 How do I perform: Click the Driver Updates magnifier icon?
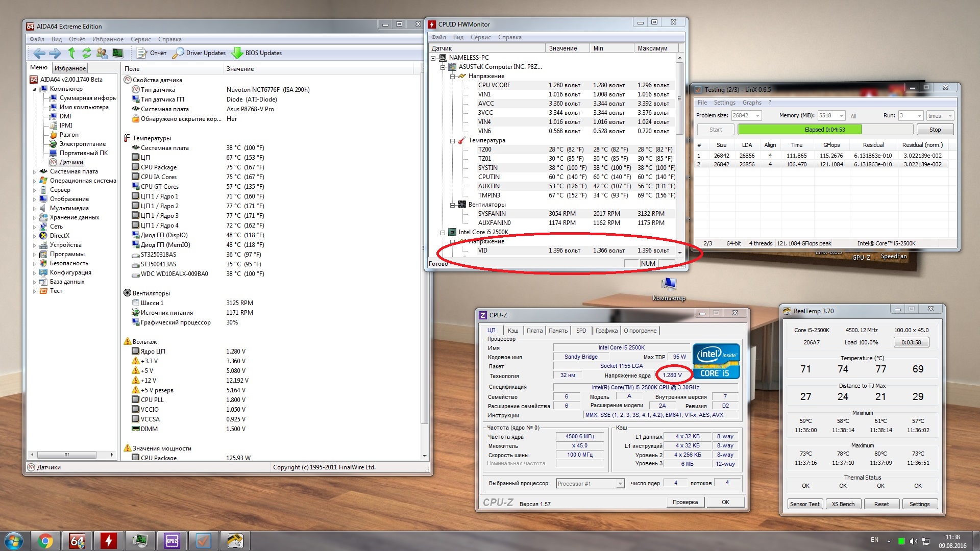178,53
